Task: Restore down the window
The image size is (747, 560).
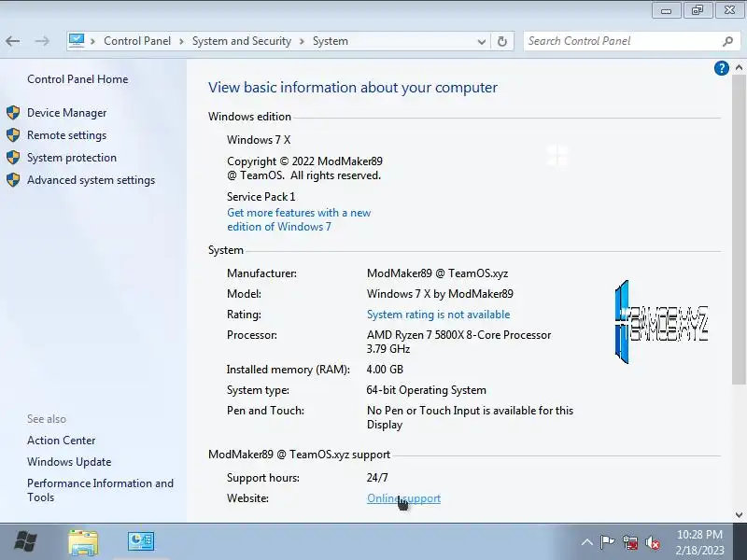Action: point(698,10)
